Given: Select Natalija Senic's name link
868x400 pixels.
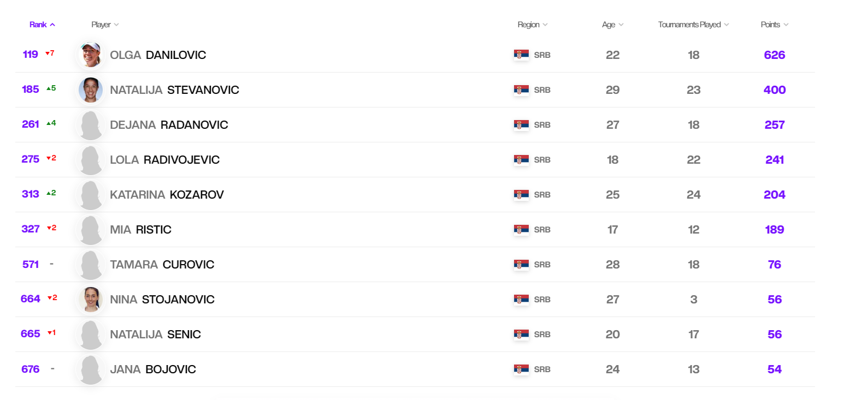Looking at the screenshot, I should [155, 335].
